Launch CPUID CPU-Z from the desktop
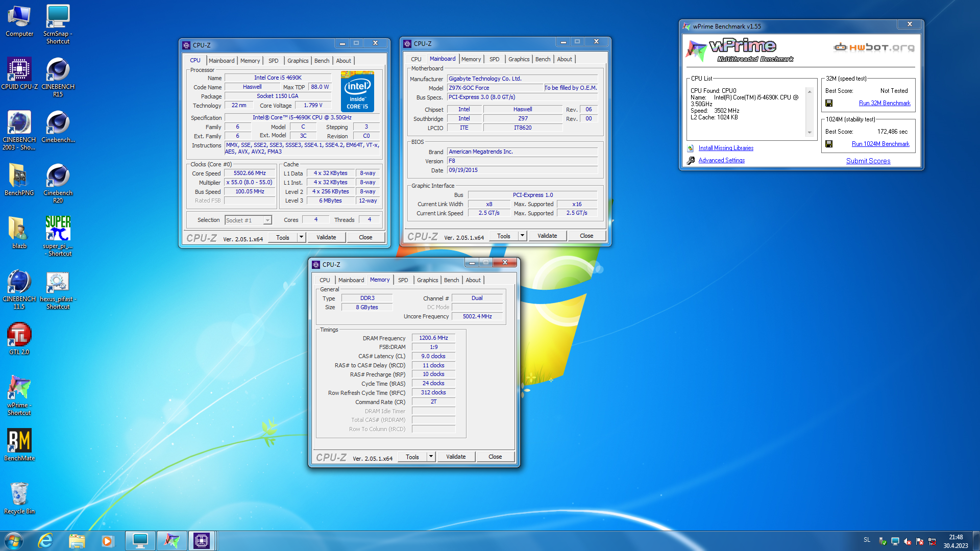980x551 pixels. click(x=19, y=74)
